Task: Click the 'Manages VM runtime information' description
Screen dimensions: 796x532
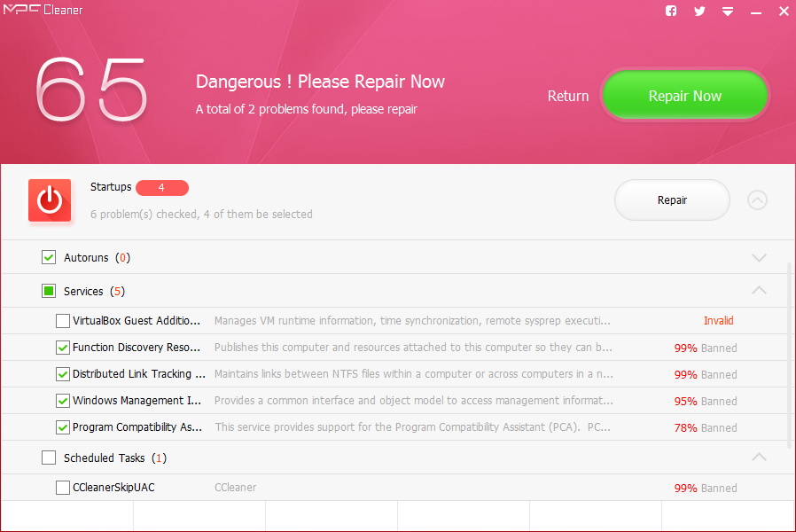Action: (x=412, y=321)
